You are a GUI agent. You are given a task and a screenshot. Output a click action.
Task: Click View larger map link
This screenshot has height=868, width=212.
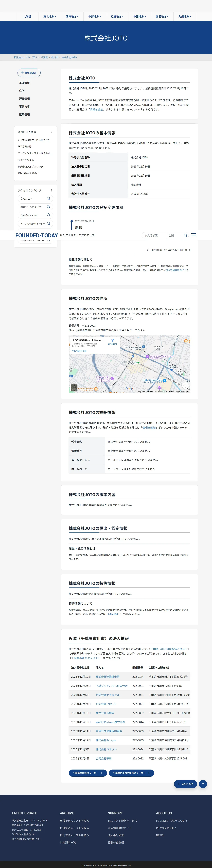coord(79,351)
